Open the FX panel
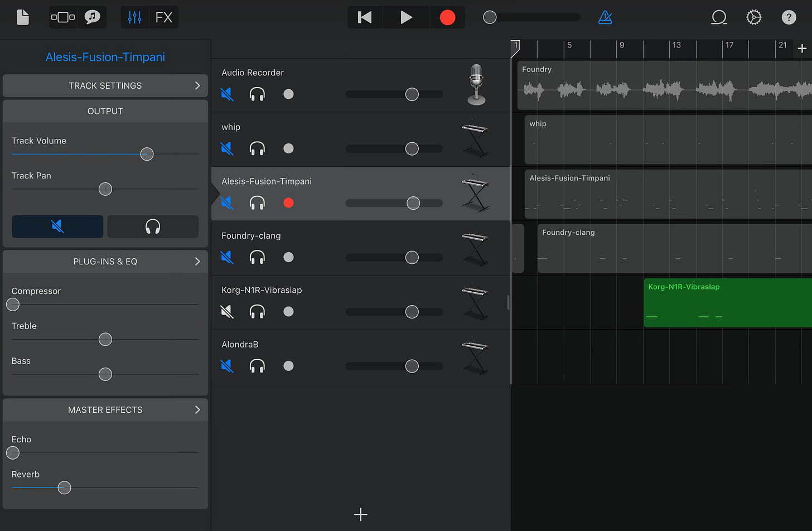 point(164,17)
